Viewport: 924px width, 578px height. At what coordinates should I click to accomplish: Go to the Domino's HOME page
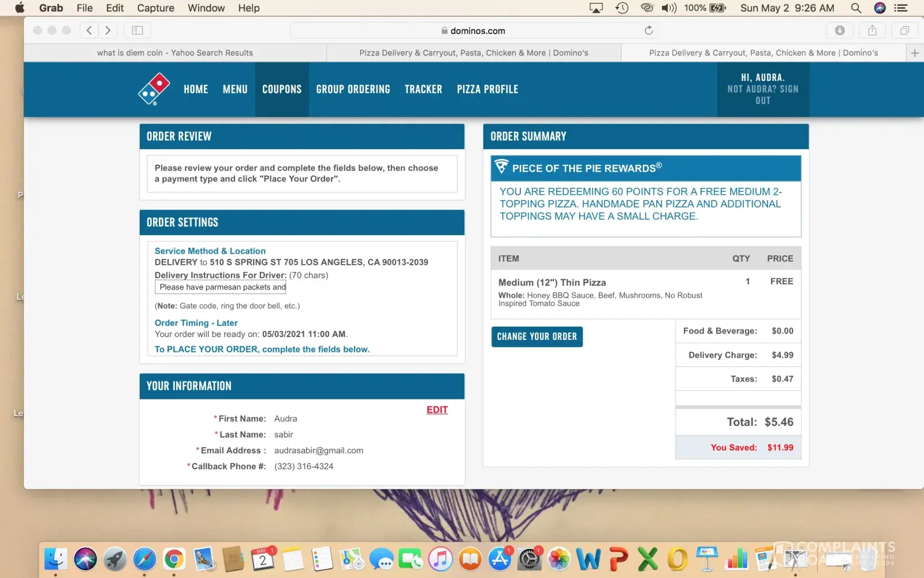pos(196,90)
